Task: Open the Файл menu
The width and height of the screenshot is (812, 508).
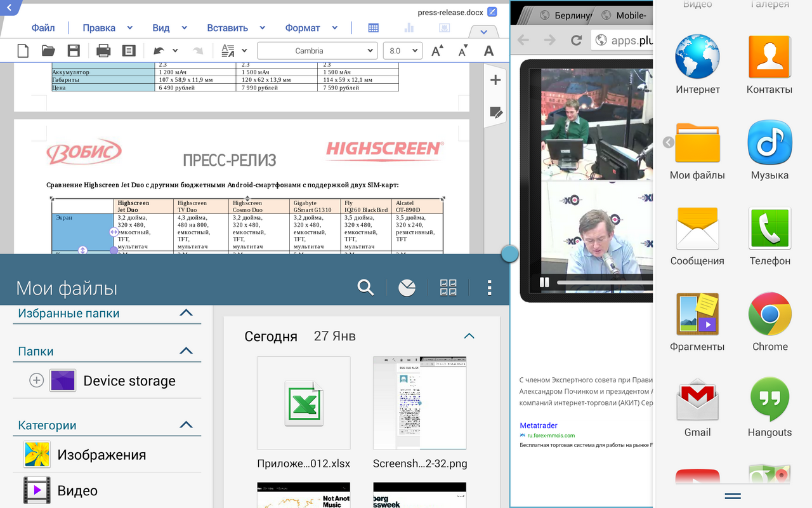Action: pos(43,28)
